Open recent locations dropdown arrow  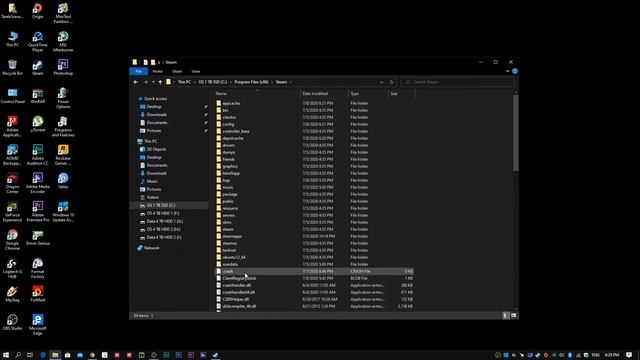[153, 82]
